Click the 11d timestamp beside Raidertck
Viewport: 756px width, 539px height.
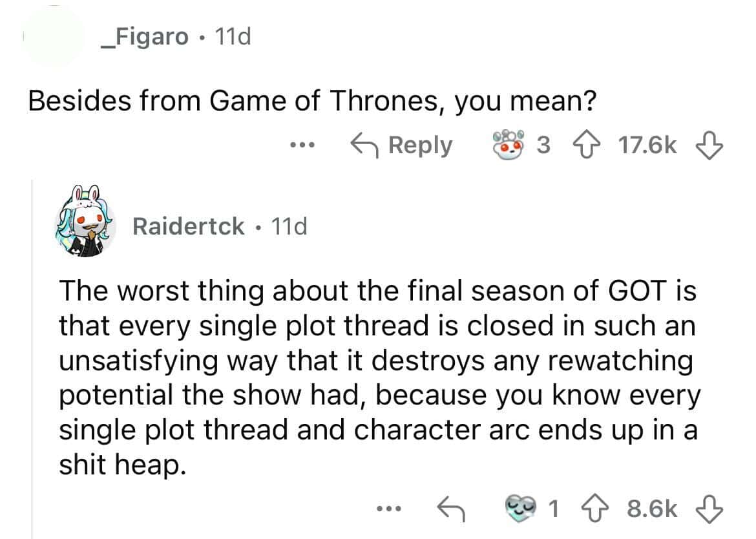click(x=288, y=226)
